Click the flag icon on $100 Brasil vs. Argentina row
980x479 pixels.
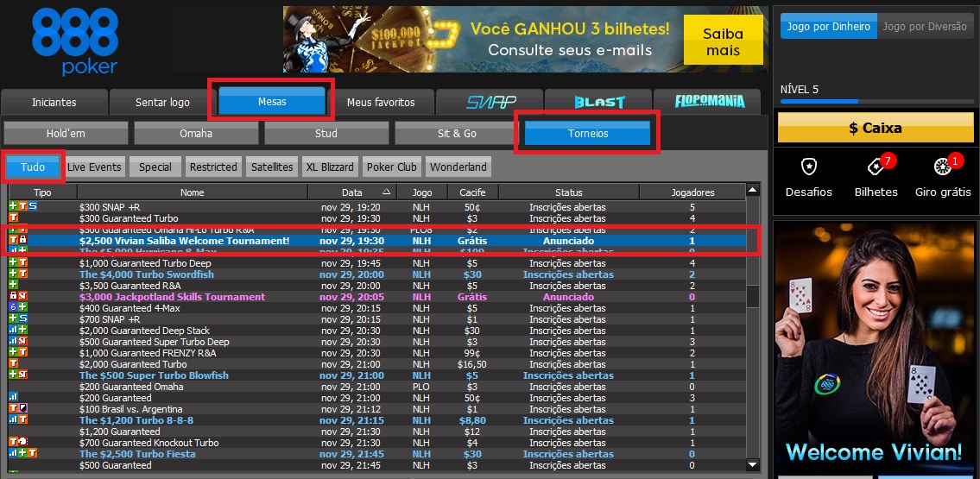click(x=23, y=409)
